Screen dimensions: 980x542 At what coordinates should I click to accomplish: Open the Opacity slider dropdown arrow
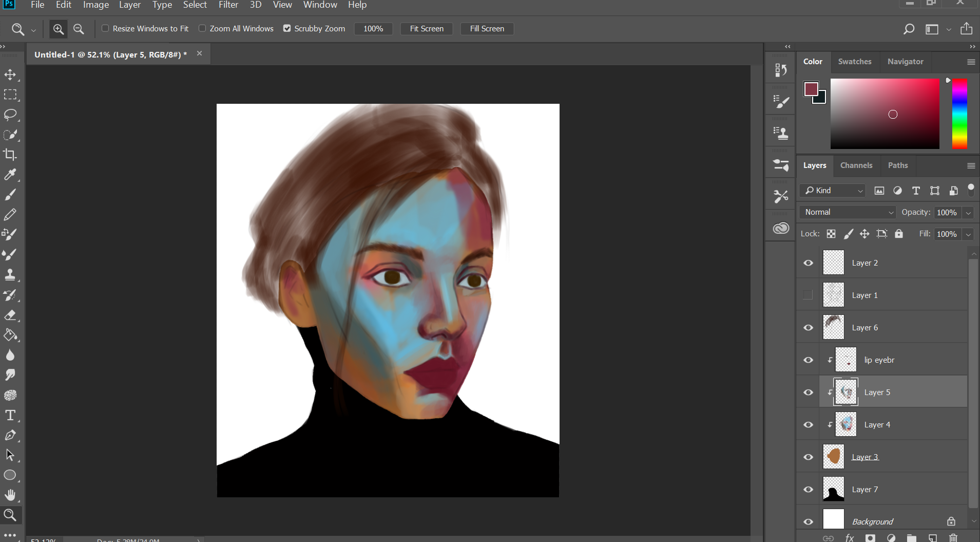click(968, 213)
